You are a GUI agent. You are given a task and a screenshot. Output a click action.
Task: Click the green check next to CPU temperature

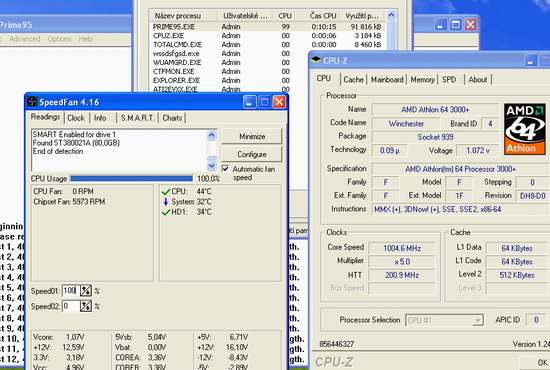[x=166, y=192]
